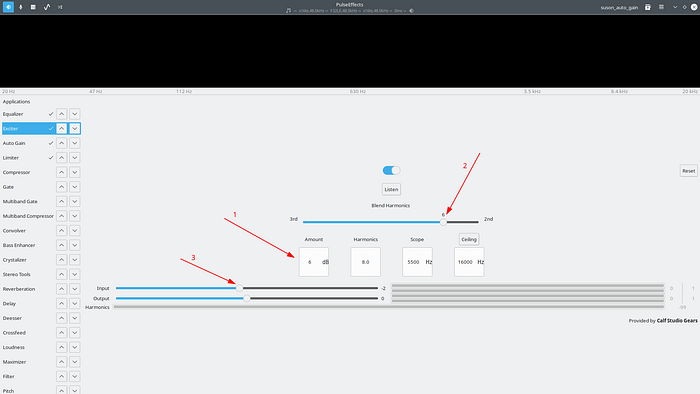The image size is (700, 394).
Task: Toggle the Exciter enable switch
Action: [x=392, y=170]
